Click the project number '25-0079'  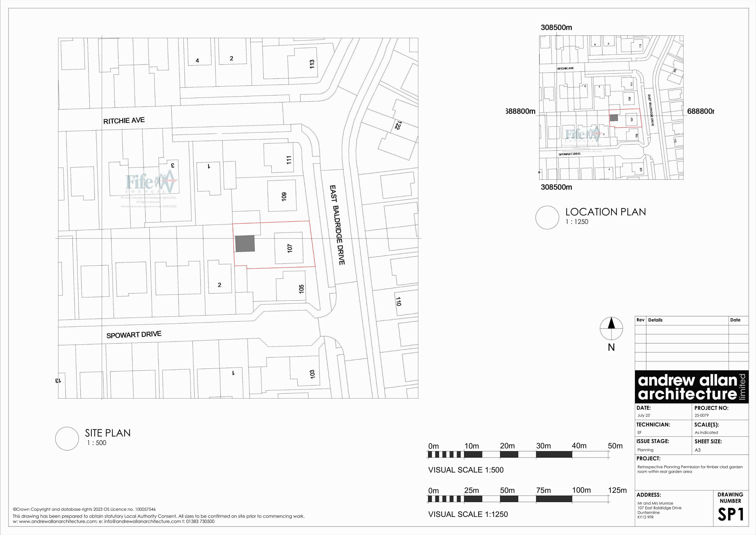[x=702, y=415]
